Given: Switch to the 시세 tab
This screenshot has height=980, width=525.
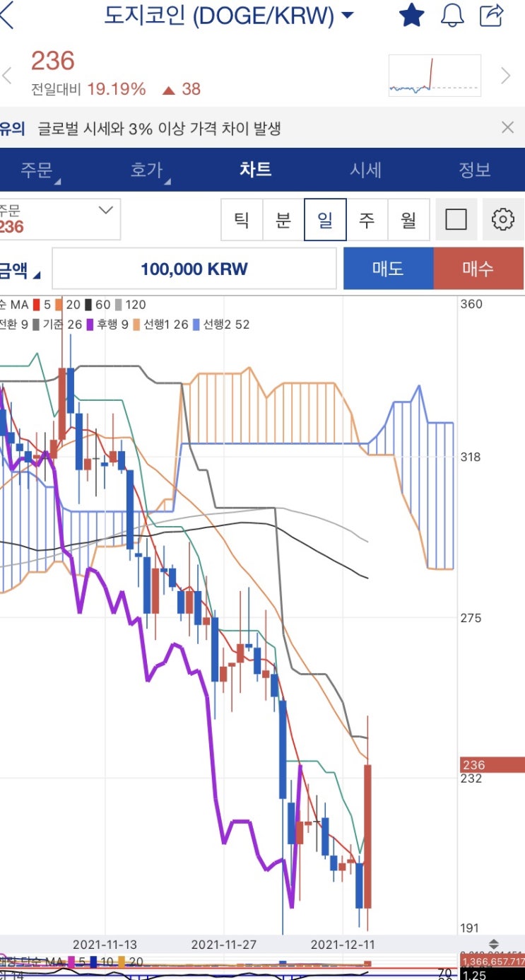Looking at the screenshot, I should (365, 170).
